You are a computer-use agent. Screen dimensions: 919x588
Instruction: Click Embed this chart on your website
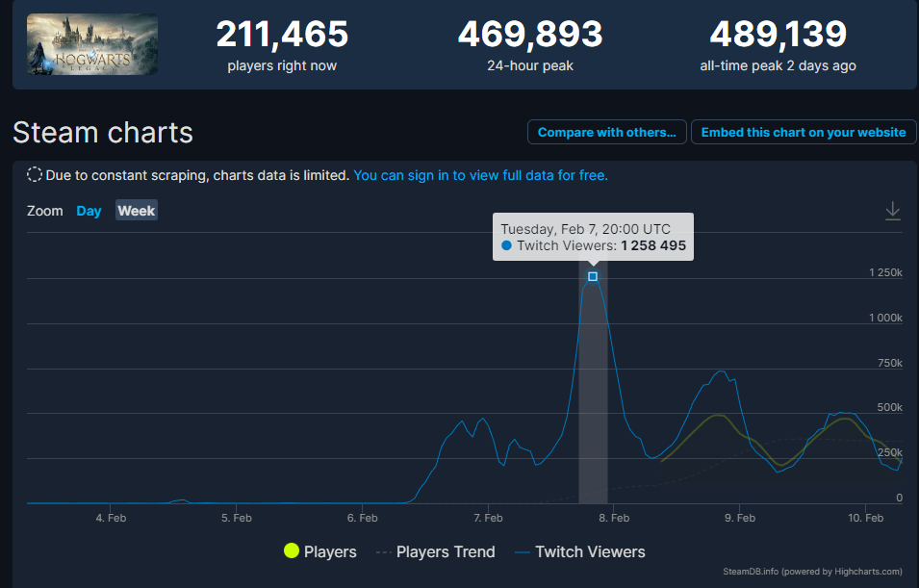coord(804,132)
